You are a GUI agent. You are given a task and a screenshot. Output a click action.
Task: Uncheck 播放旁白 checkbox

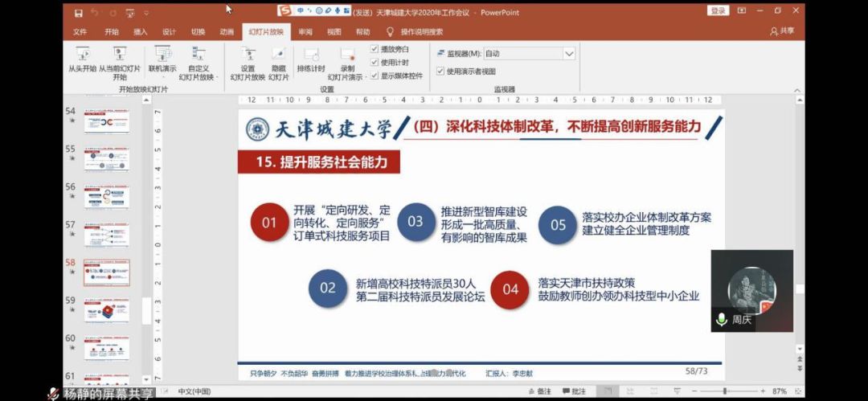coord(375,49)
